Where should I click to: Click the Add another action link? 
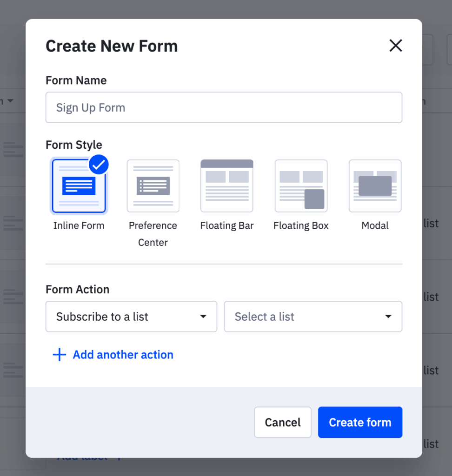pyautogui.click(x=123, y=355)
